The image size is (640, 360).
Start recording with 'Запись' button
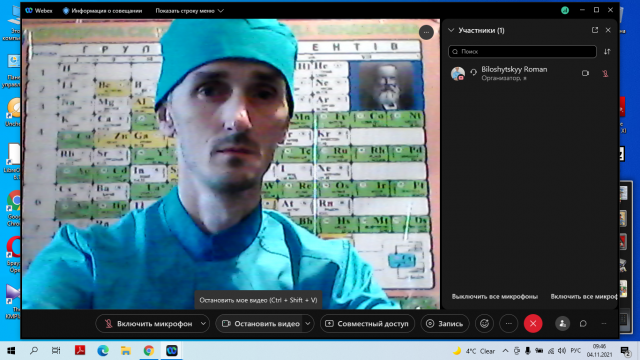[x=445, y=324]
